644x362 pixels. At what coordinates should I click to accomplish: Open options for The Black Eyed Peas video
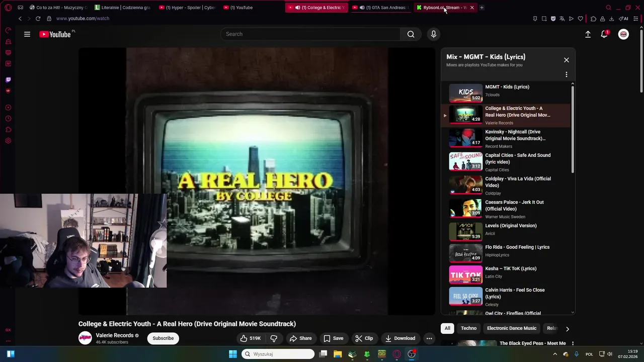tap(572, 343)
